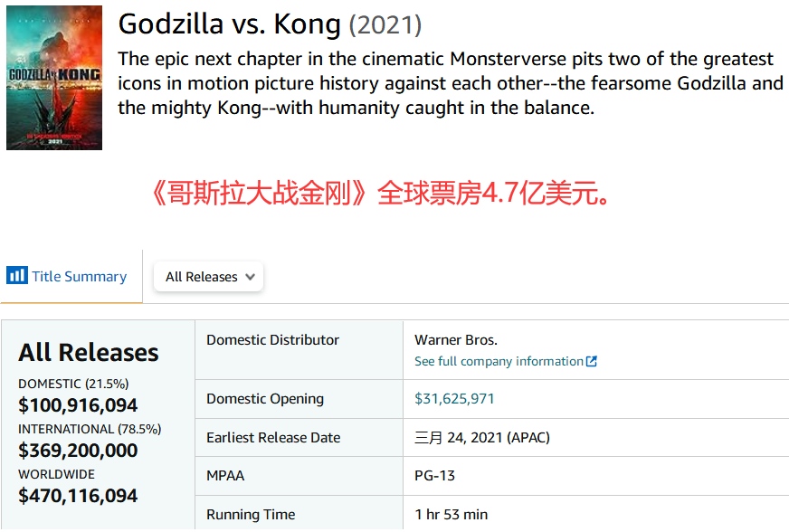789x532 pixels.
Task: Click the Earliest Release Date value
Action: (482, 437)
